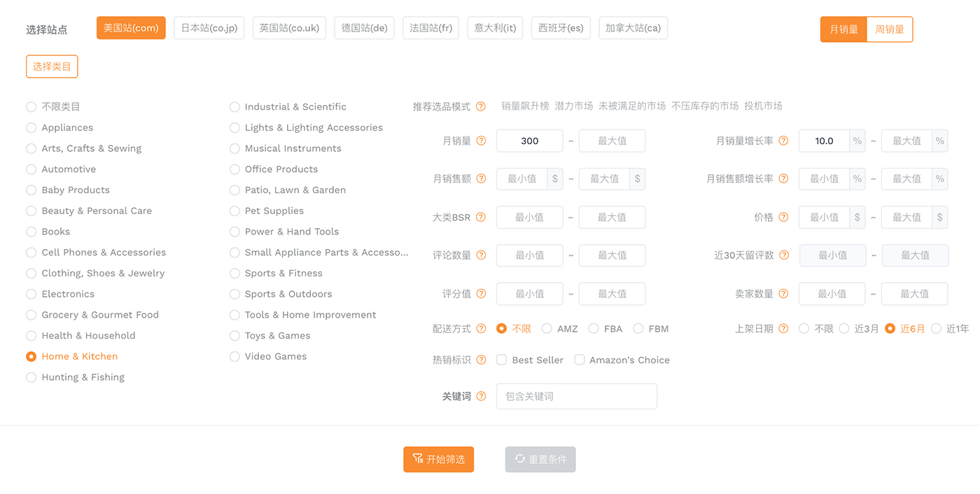This screenshot has height=494, width=980.
Task: Select 近3月 for listing date
Action: point(844,327)
